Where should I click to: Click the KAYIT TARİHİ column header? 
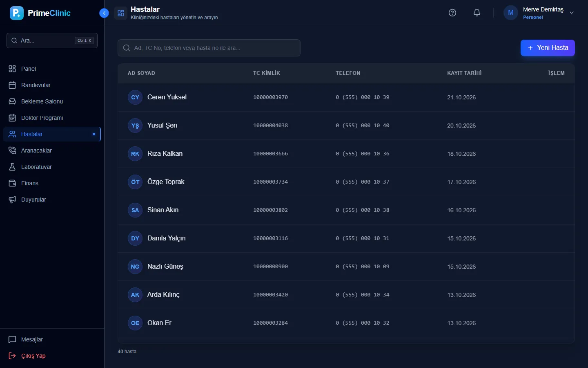pos(464,73)
